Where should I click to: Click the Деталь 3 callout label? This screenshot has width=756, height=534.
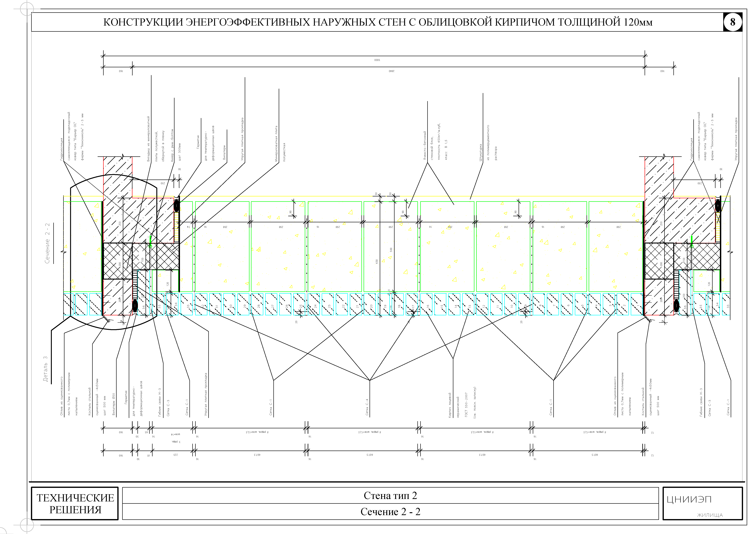45,369
